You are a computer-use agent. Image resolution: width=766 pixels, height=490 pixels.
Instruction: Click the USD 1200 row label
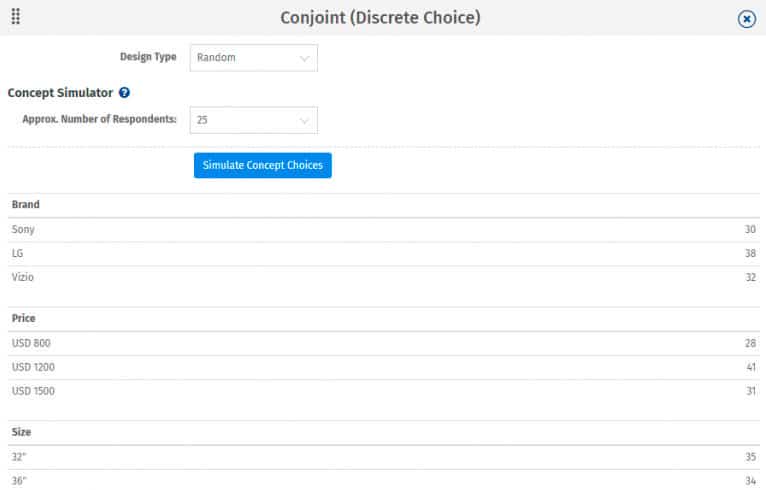(x=33, y=367)
